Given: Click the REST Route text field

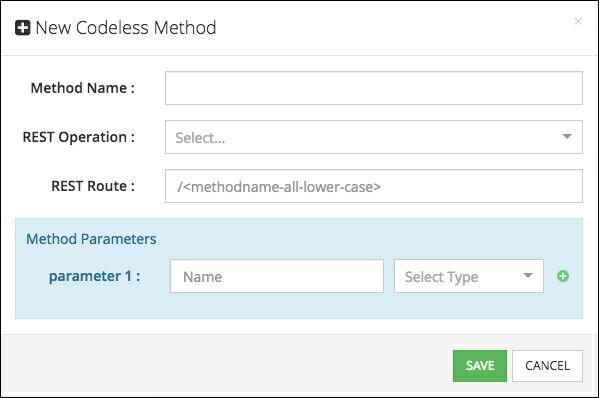Looking at the screenshot, I should coord(374,186).
